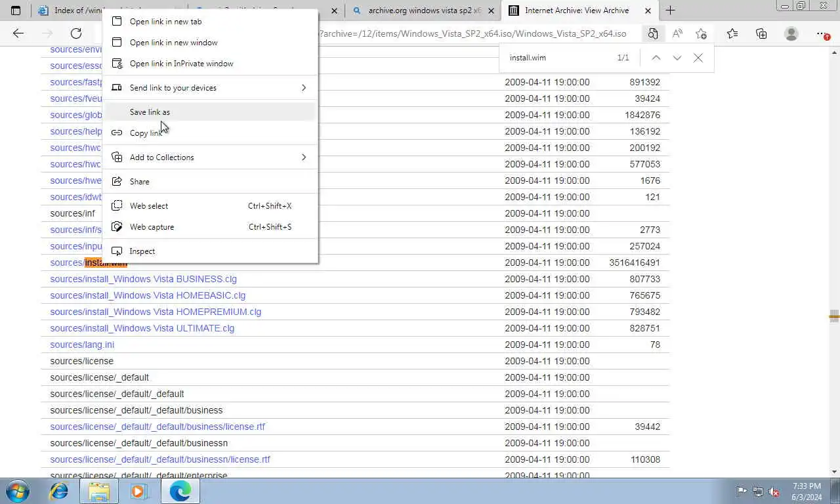840x504 pixels.
Task: Open Windows Explorer from the taskbar
Action: [x=99, y=491]
